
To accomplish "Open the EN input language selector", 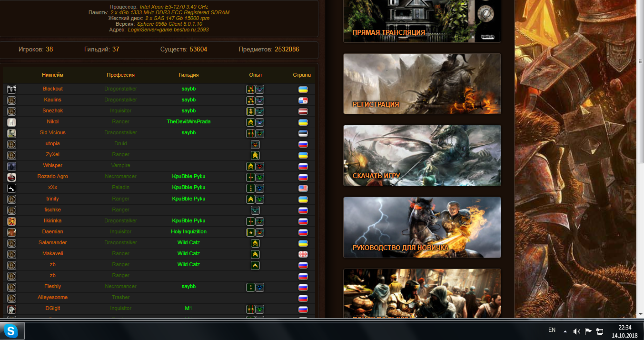I will (552, 330).
